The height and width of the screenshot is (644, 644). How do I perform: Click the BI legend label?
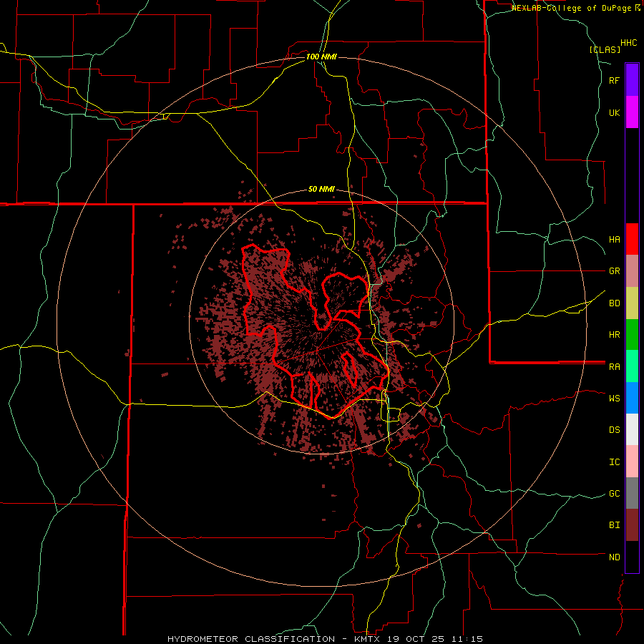pos(614,525)
